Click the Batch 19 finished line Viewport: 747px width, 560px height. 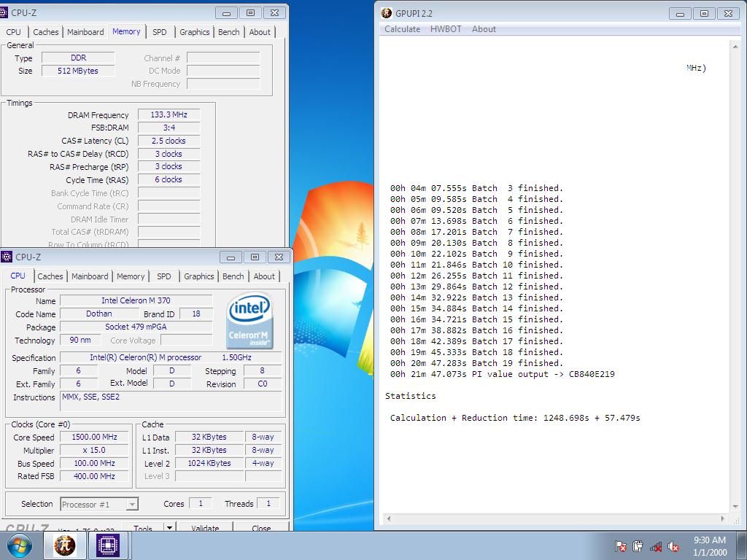click(477, 363)
